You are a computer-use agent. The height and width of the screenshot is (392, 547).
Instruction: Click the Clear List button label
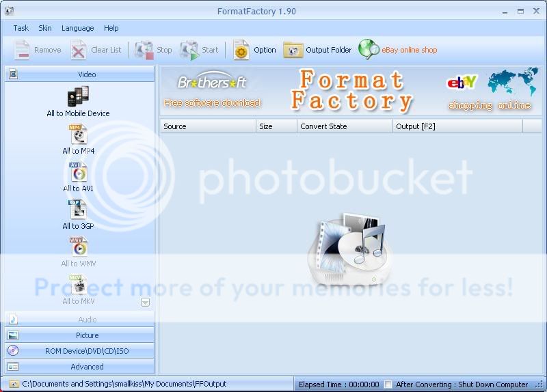(x=106, y=50)
